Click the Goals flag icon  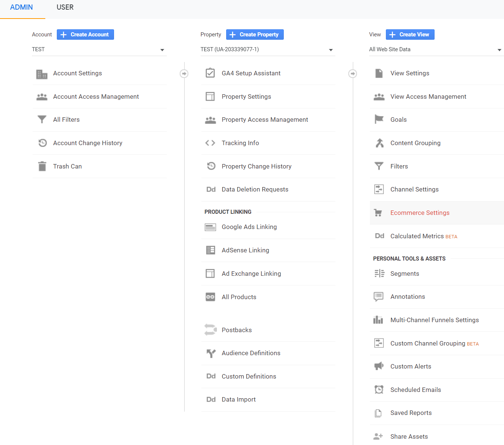(x=379, y=120)
